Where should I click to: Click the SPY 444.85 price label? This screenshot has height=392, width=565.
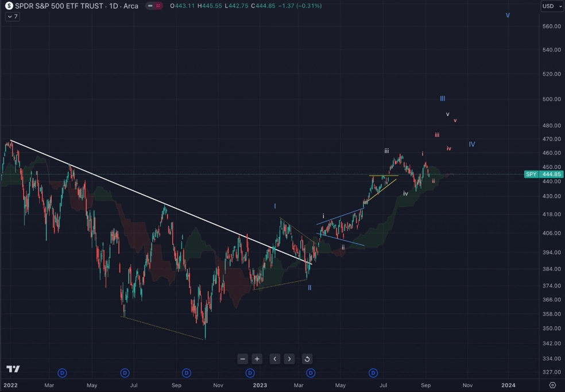(543, 174)
